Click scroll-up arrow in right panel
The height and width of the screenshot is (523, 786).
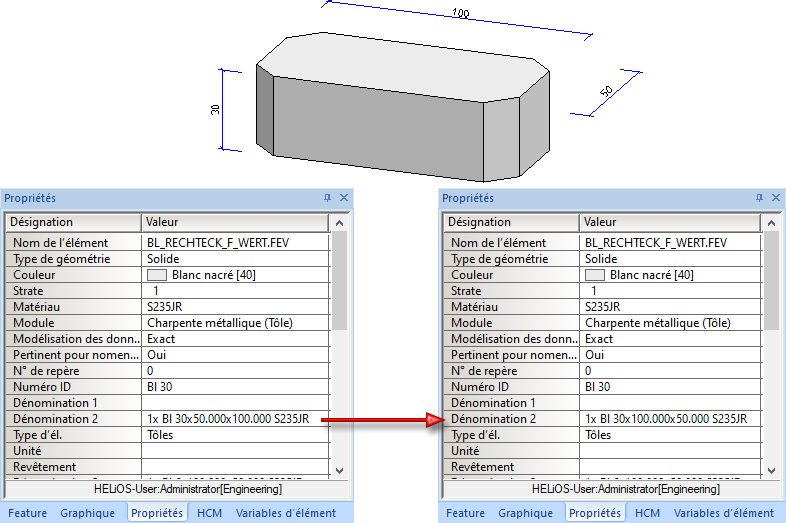point(771,223)
